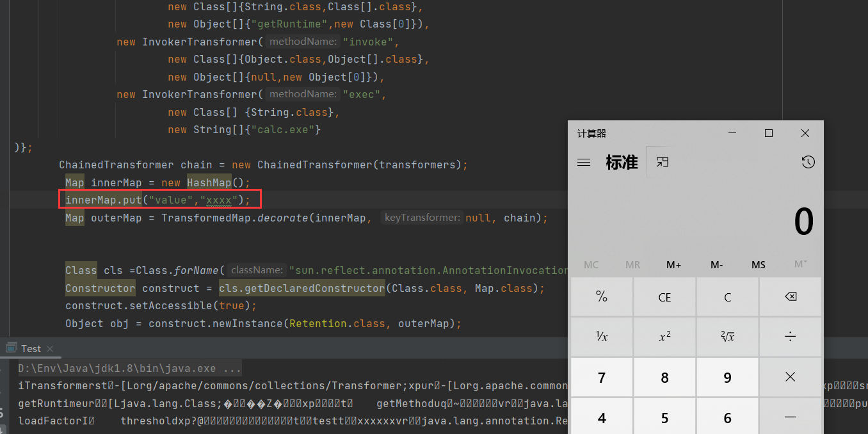Viewport: 868px width, 434px height.
Task: Click the keyTransformer: parameter hint
Action: click(x=422, y=218)
